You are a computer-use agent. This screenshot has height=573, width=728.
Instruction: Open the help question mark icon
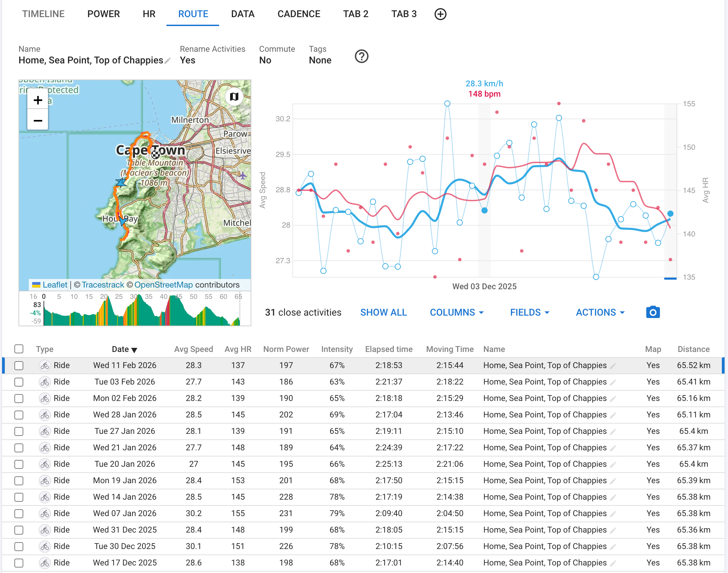tap(362, 56)
